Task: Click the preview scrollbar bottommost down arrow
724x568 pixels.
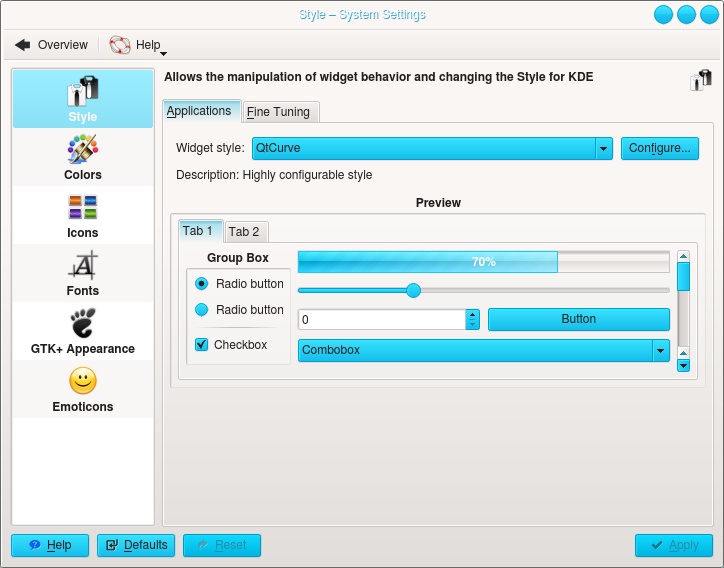Action: coord(683,366)
